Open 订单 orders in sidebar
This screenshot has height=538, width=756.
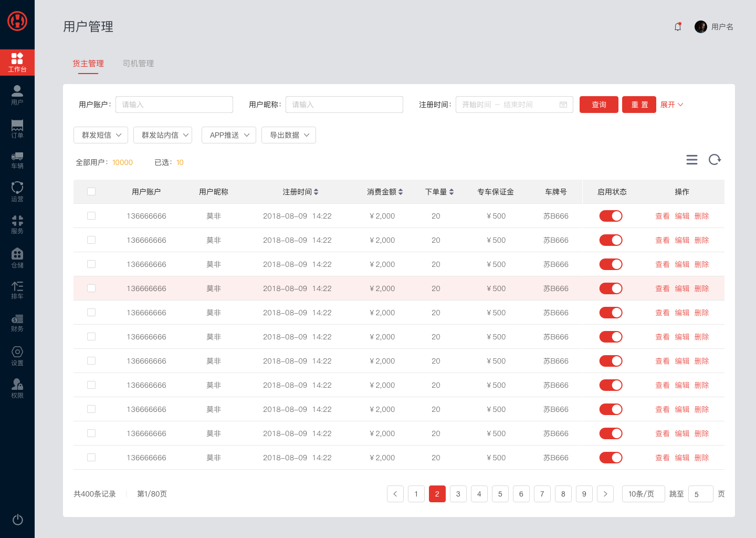pyautogui.click(x=17, y=129)
